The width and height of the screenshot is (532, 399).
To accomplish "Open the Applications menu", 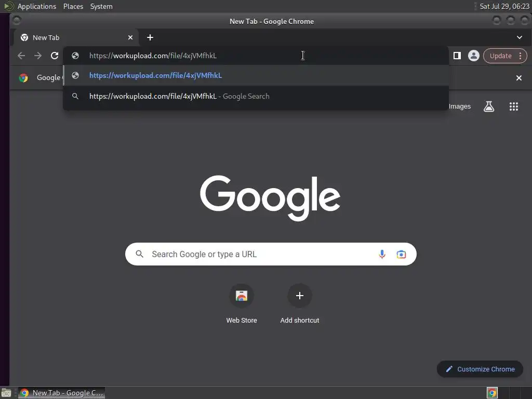I will pos(37,6).
